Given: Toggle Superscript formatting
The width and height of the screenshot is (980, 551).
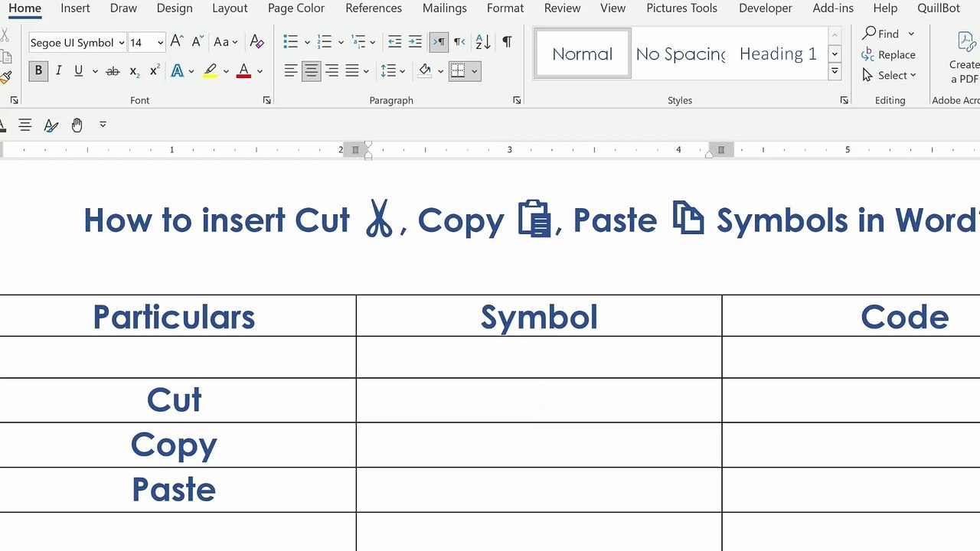Looking at the screenshot, I should click(x=154, y=71).
